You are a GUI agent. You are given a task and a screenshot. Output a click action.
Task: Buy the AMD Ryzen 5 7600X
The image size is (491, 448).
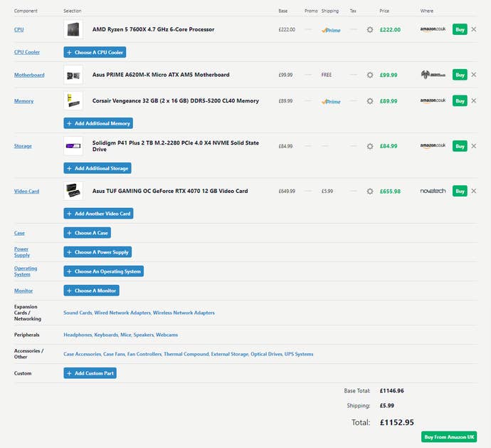point(460,29)
